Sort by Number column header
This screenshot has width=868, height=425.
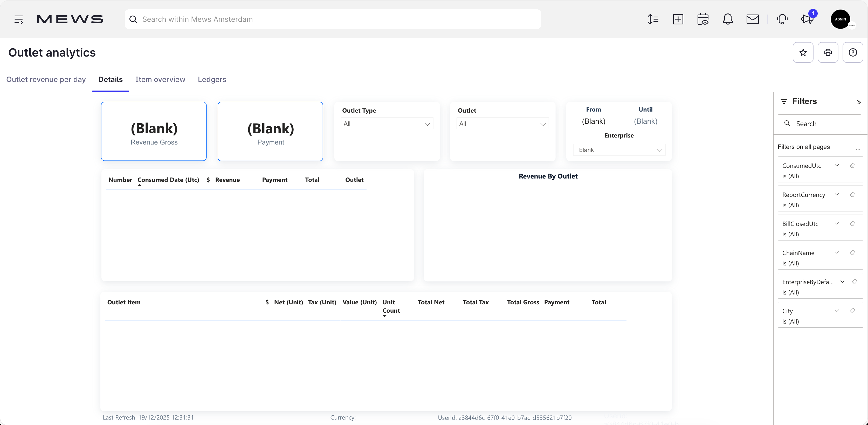[120, 180]
